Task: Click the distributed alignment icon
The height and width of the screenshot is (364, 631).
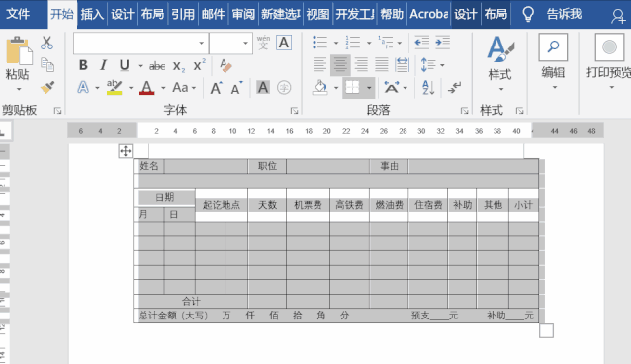Action: click(x=402, y=65)
